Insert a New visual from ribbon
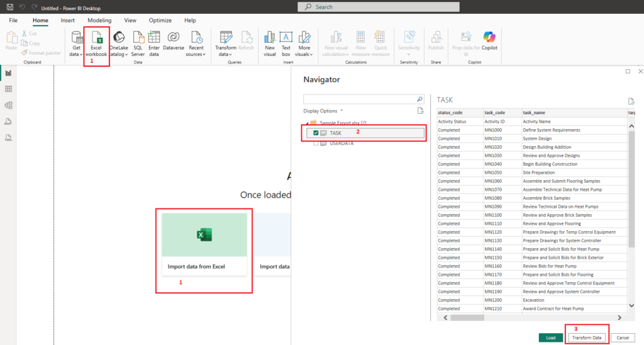The height and width of the screenshot is (345, 644). click(270, 44)
